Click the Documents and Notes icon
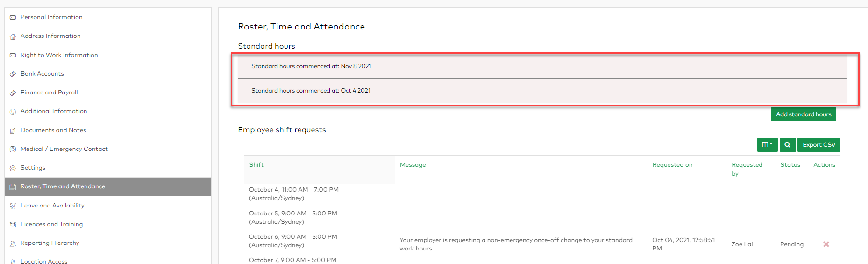Image resolution: width=868 pixels, height=264 pixels. [13, 130]
